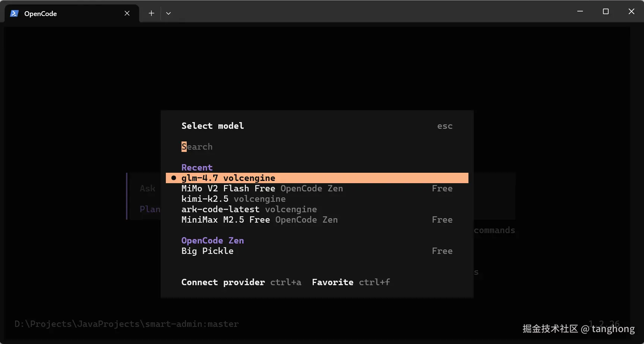Click the PowerShell icon on the OpenCode tab
The image size is (644, 344).
(14, 13)
